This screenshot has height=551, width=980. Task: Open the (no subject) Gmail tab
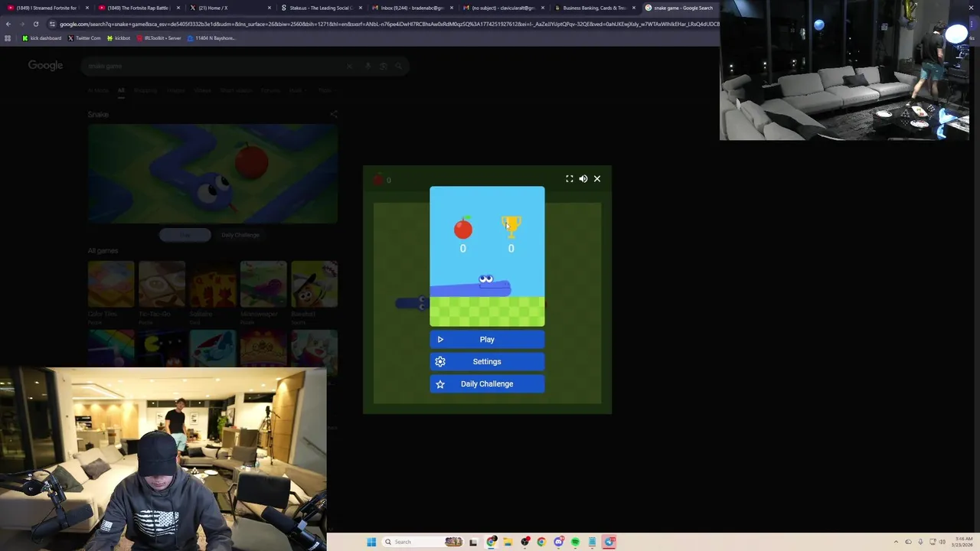[502, 8]
